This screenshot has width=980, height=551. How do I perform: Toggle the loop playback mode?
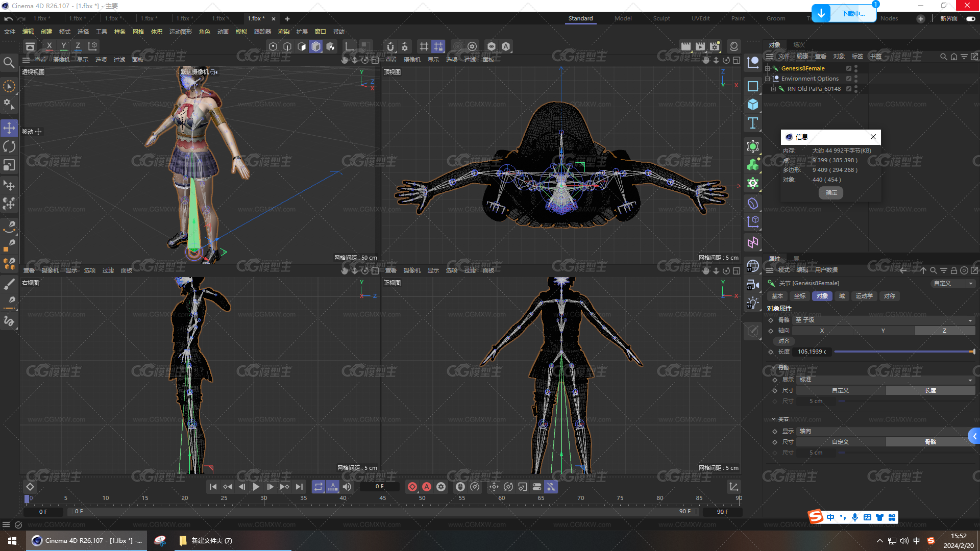click(x=318, y=487)
